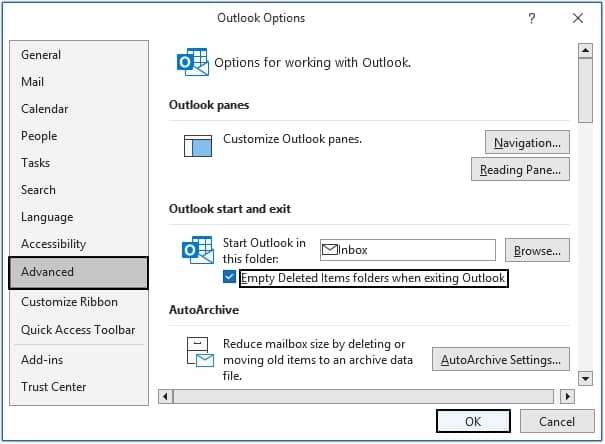Click the Start Outlook folder Inbox field
Viewport: 605px width, 444px height.
(408, 250)
